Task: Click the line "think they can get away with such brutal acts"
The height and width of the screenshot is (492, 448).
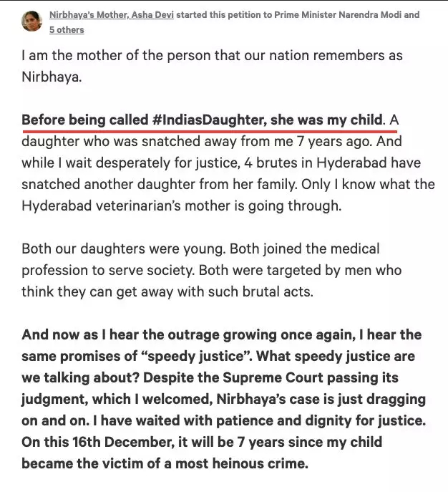Action: tap(167, 292)
